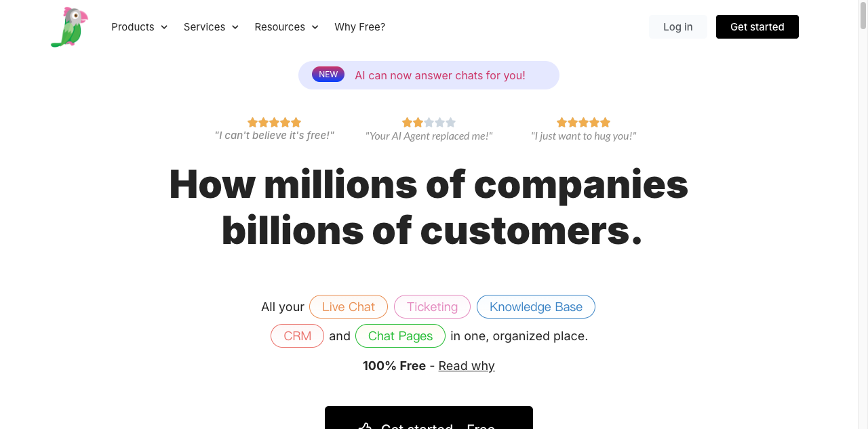This screenshot has height=429, width=868.
Task: Click the page vertical scrollbar thumb
Action: pyautogui.click(x=863, y=15)
